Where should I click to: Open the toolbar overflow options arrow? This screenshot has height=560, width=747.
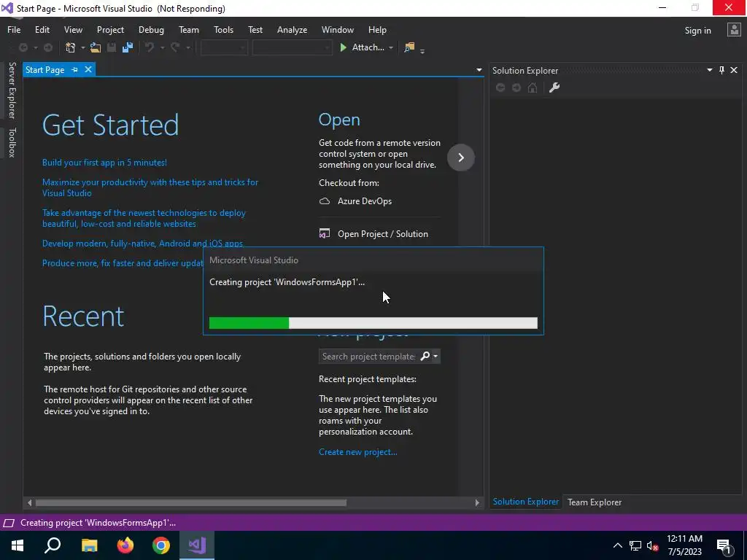(x=422, y=50)
